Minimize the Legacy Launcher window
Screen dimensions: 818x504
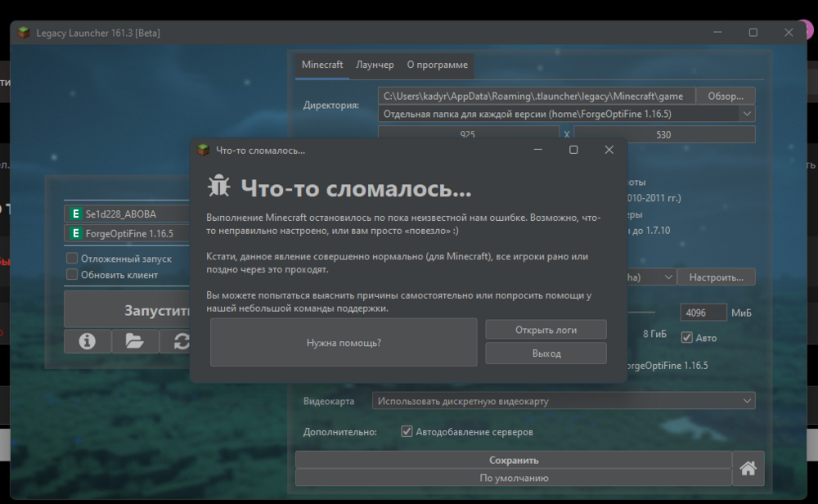[717, 33]
